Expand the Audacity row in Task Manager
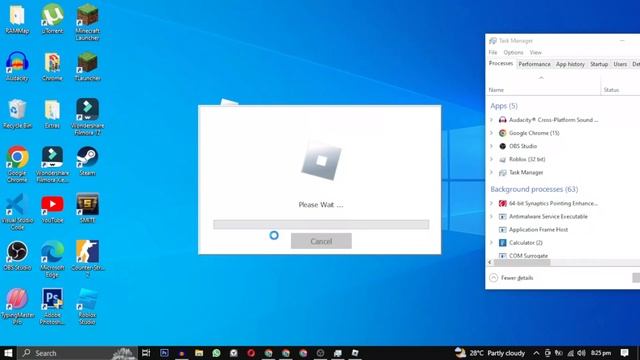This screenshot has width=640, height=360. pyautogui.click(x=491, y=120)
